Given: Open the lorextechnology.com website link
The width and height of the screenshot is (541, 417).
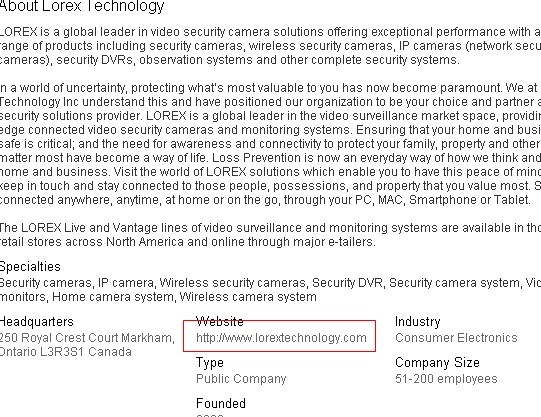Looking at the screenshot, I should pos(281,338).
